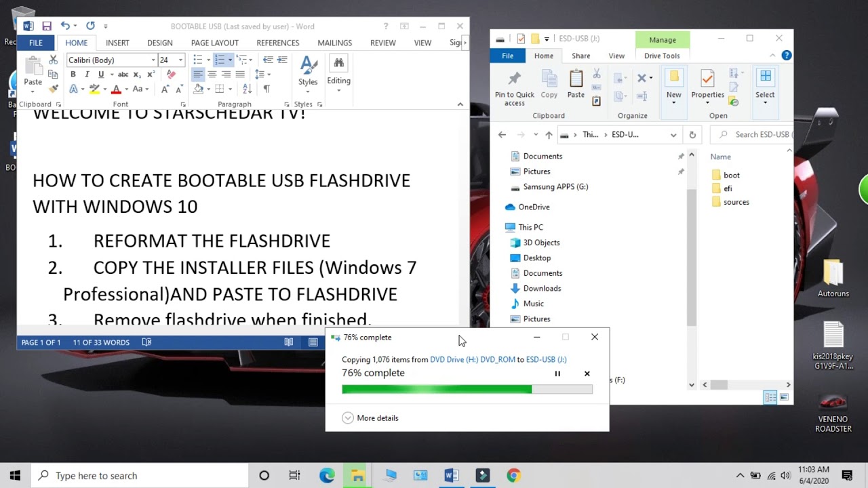Click the DVD Drive (H:) DVD_ROM link

coord(473,359)
